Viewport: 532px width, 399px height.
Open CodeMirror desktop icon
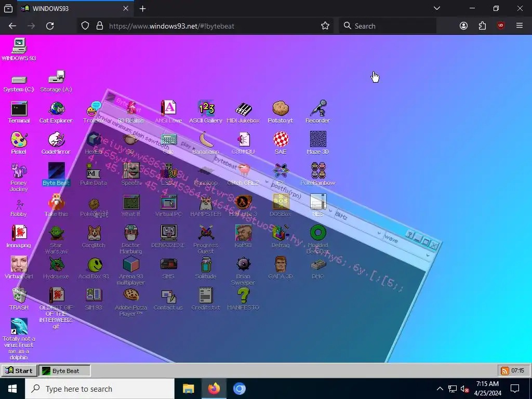coord(56,140)
